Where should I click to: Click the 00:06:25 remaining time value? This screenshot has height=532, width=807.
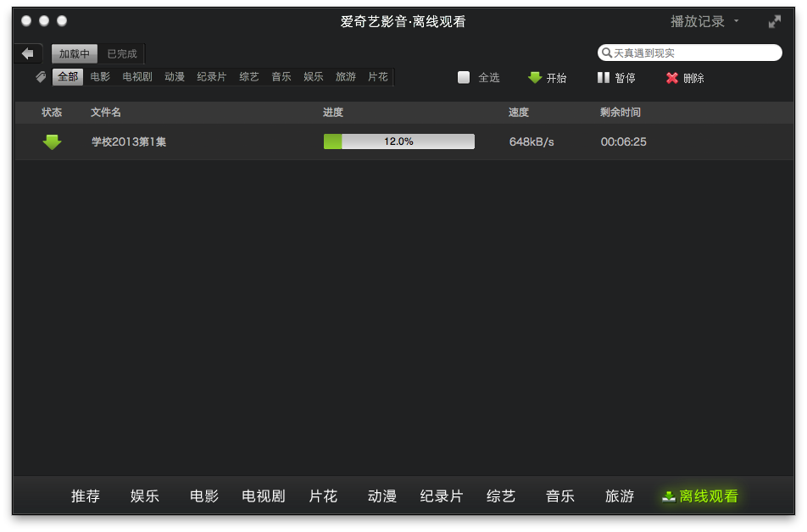[x=624, y=142]
